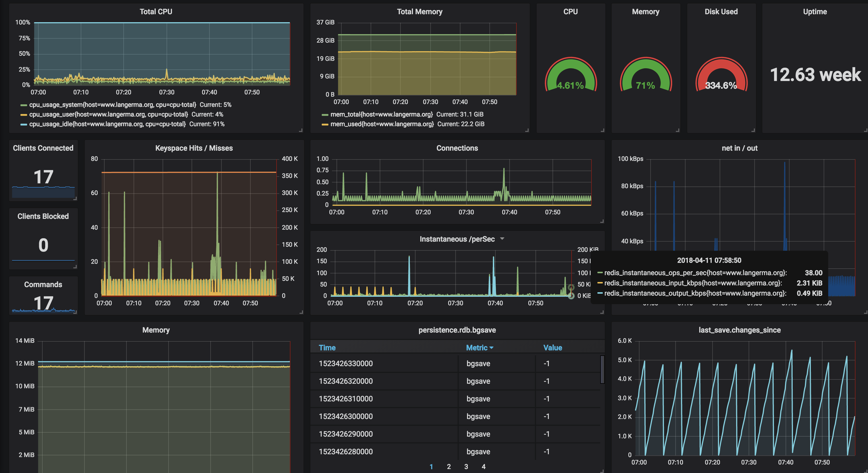This screenshot has width=868, height=473.
Task: Click the persistence.rdb.bgsave panel resize handle
Action: pyautogui.click(x=602, y=471)
